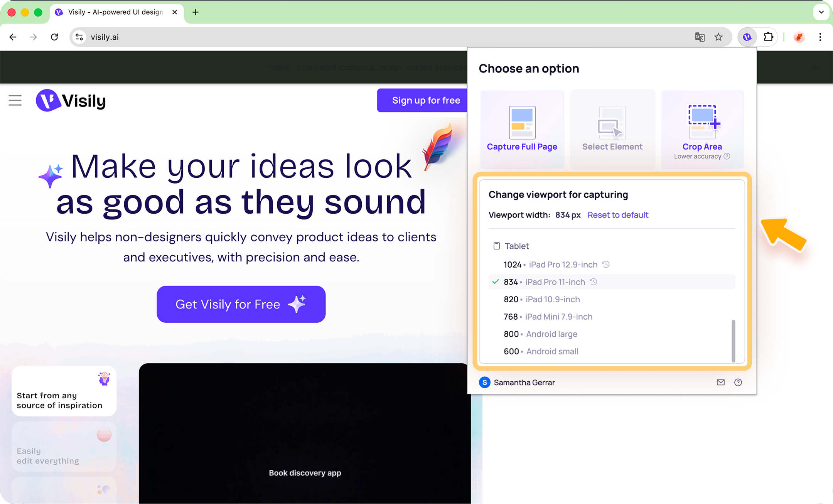Reload the visily.ai page
The height and width of the screenshot is (504, 833).
pyautogui.click(x=54, y=37)
